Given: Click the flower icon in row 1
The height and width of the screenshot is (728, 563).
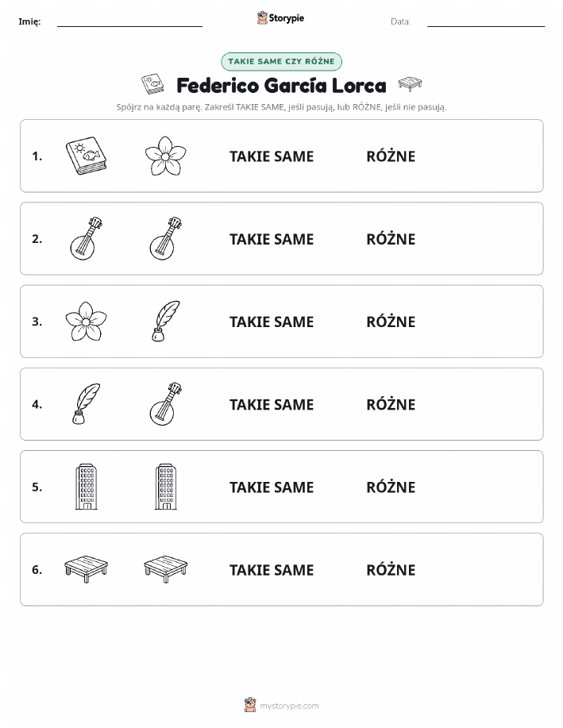Looking at the screenshot, I should coord(165,156).
